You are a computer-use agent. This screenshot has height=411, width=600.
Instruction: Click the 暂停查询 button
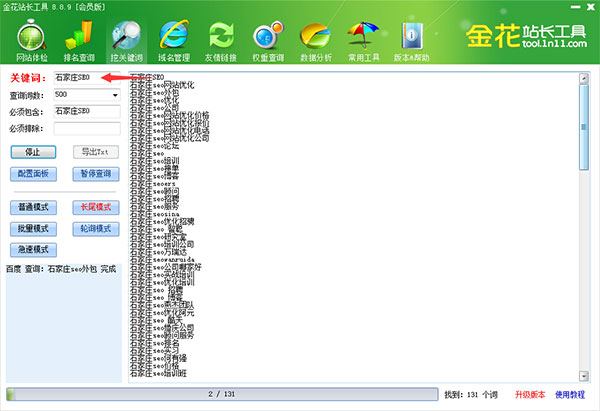96,174
